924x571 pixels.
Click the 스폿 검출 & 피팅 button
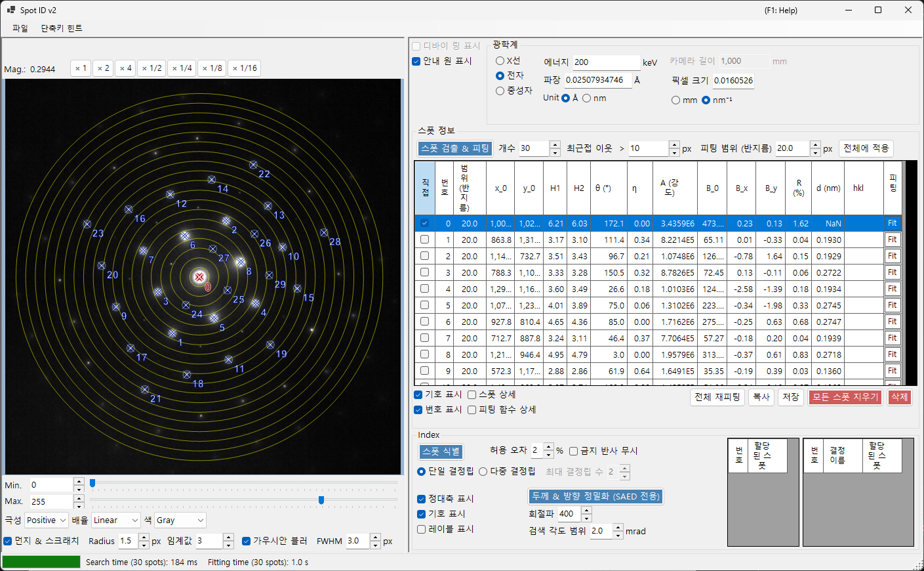455,148
